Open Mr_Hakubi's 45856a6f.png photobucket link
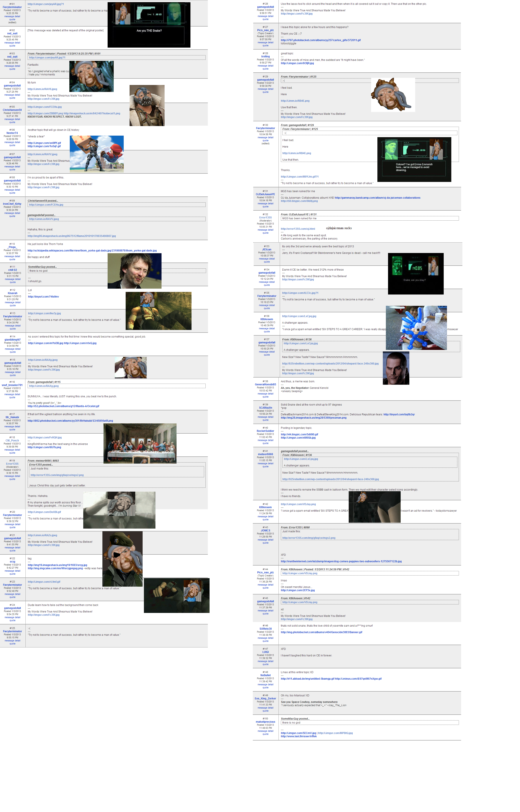Viewport: 520px width, 812px height. point(70,421)
